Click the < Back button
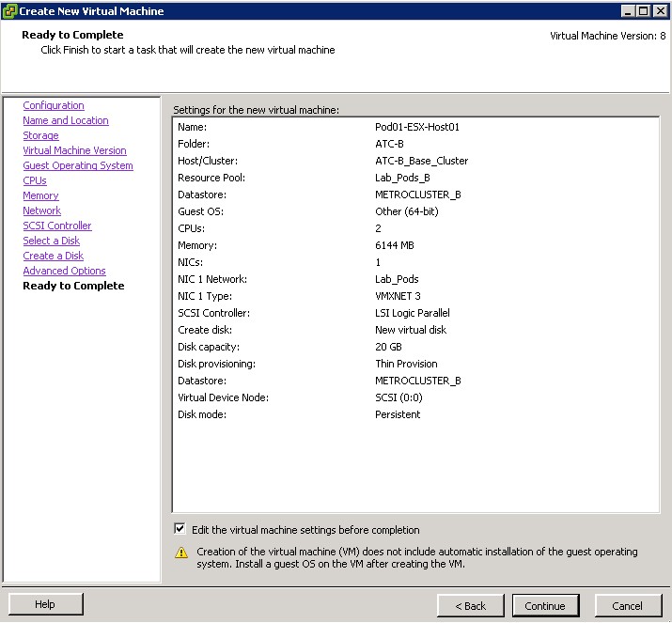This screenshot has width=672, height=623. [471, 606]
